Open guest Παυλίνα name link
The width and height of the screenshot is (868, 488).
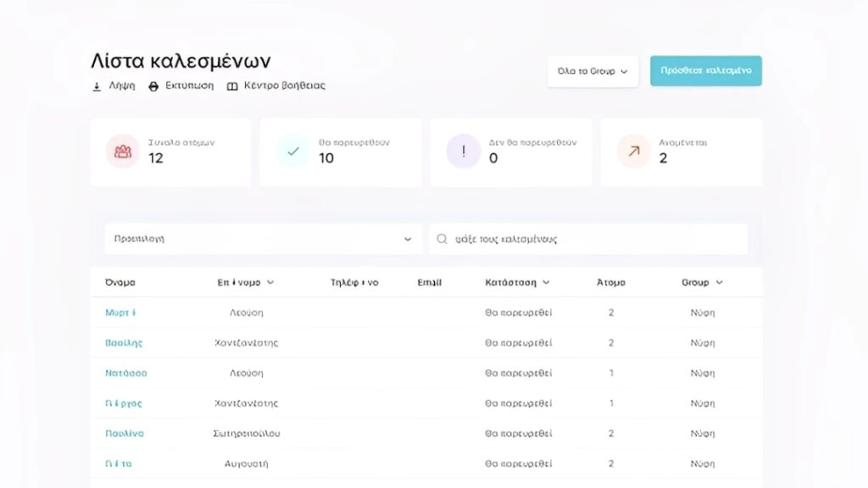tap(125, 434)
